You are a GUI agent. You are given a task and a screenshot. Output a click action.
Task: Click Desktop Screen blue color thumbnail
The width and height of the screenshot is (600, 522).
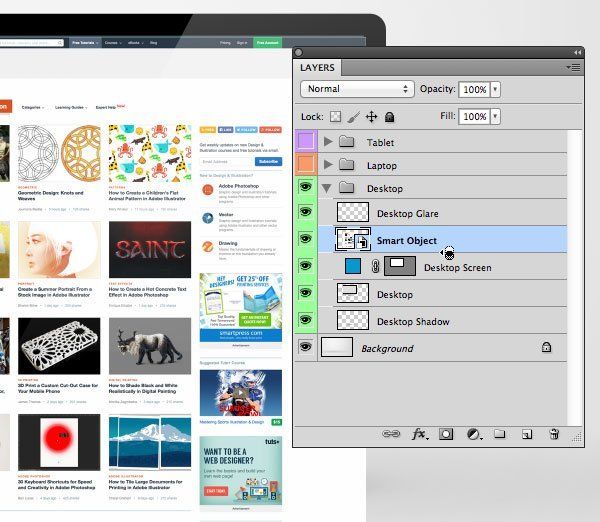pos(353,266)
